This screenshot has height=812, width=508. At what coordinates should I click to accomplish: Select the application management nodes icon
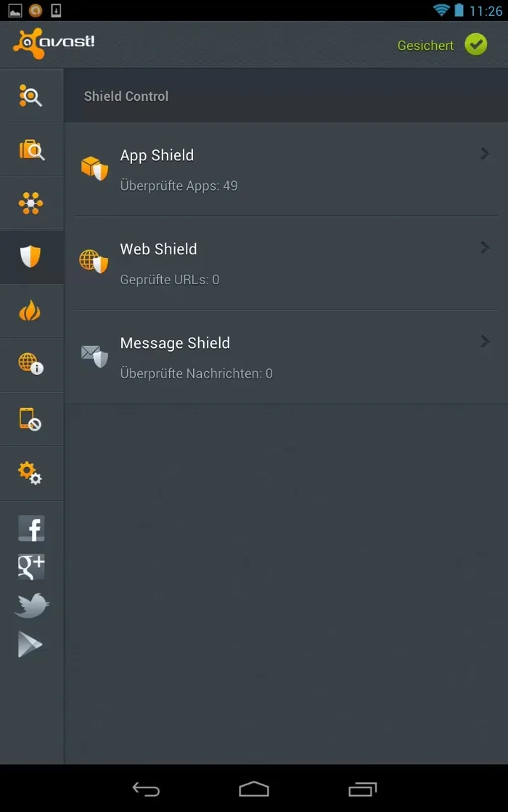[31, 203]
